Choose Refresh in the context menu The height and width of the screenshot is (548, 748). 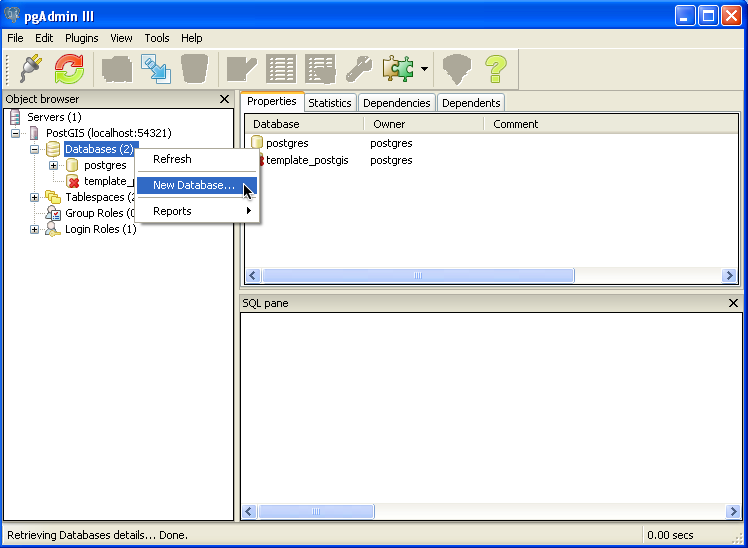(x=197, y=159)
